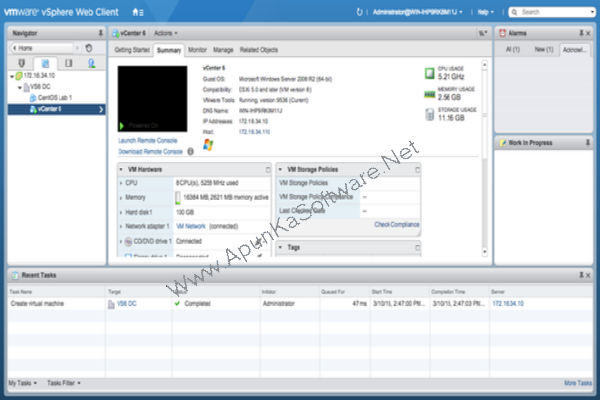
Task: Click the Work In Progress notepad icon
Action: click(x=503, y=143)
